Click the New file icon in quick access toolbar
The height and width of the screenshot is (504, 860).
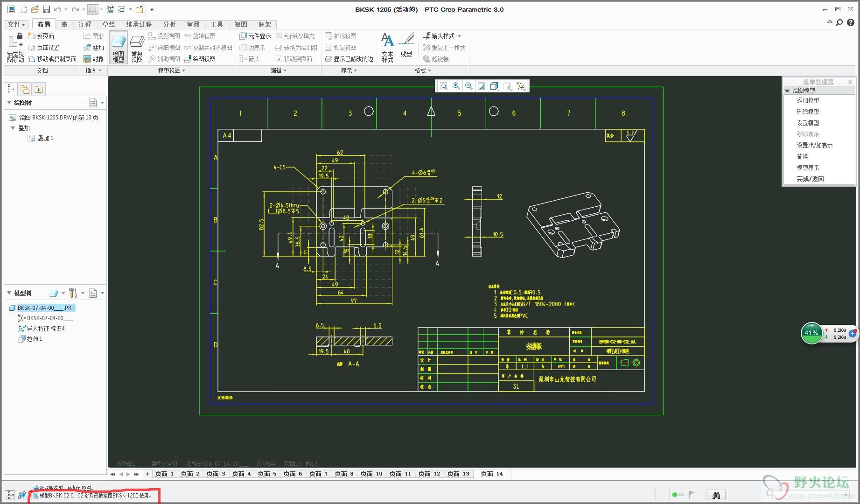[x=23, y=9]
